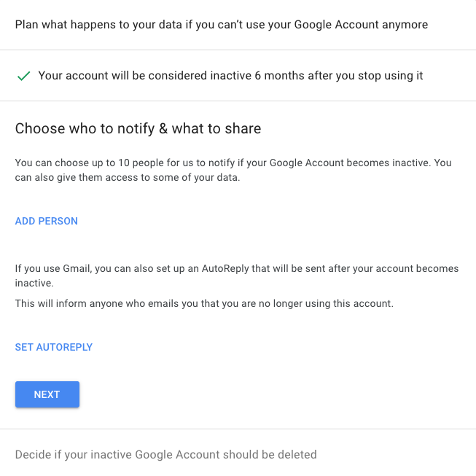The width and height of the screenshot is (476, 476).
Task: Click the ADD PERSON link
Action: coord(47,221)
